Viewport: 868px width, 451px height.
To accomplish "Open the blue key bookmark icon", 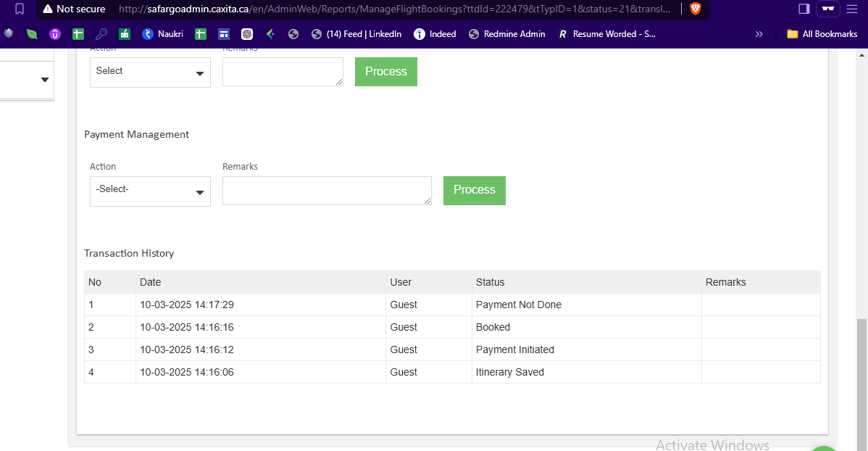I will tap(101, 34).
